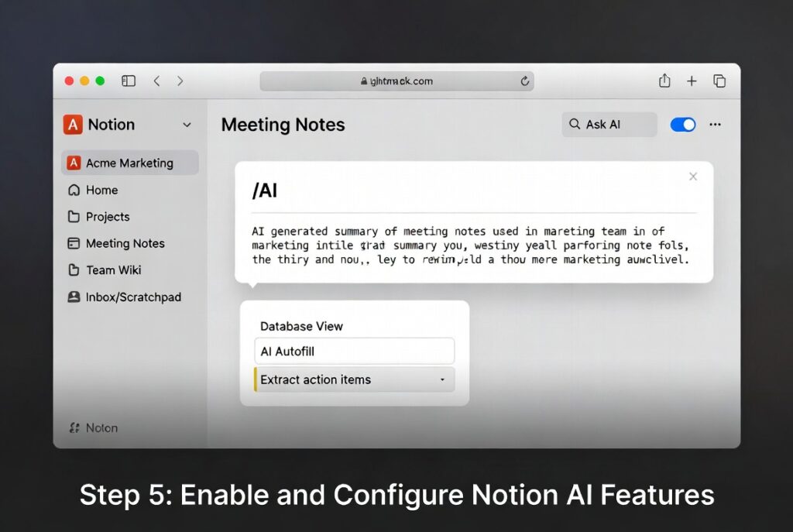Click the reload icon in the address bar
Screen dimensions: 793x532
pyautogui.click(x=524, y=81)
